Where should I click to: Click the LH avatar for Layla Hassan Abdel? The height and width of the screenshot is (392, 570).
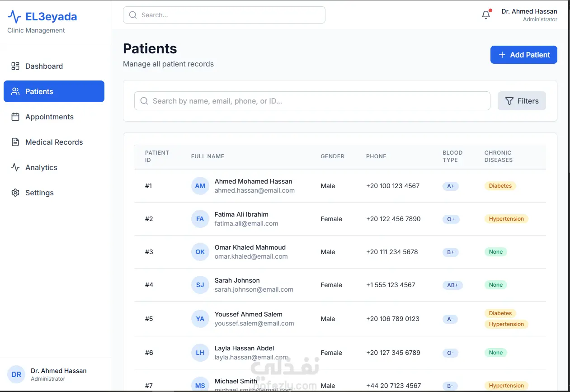click(200, 353)
